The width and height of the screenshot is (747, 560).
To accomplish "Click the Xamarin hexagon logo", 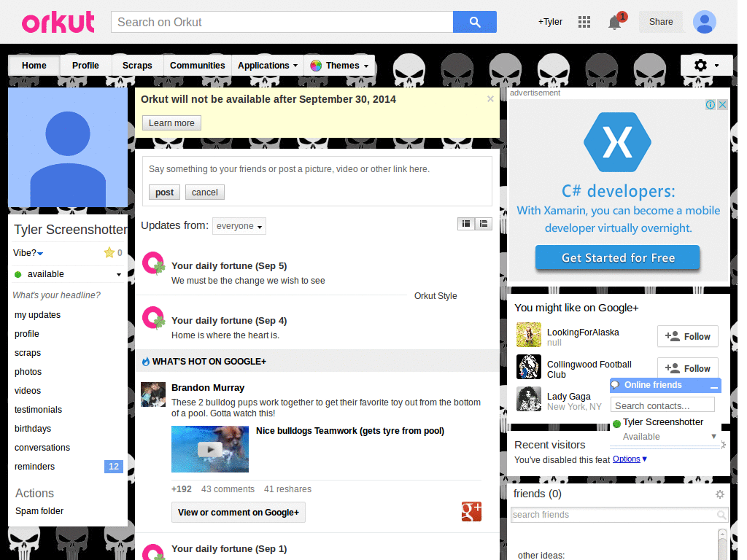I will (617, 142).
